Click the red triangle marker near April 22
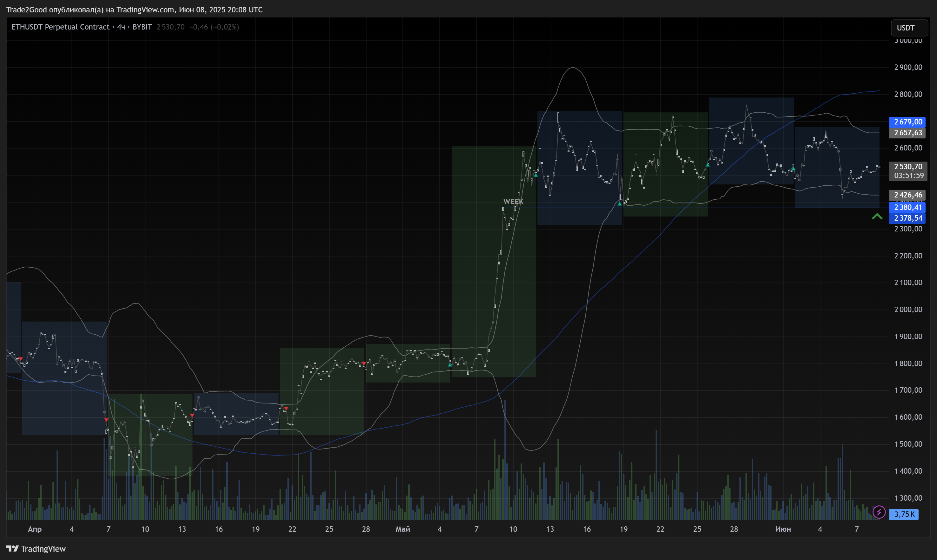Screen dimensions: 937x560 pyautogui.click(x=286, y=408)
